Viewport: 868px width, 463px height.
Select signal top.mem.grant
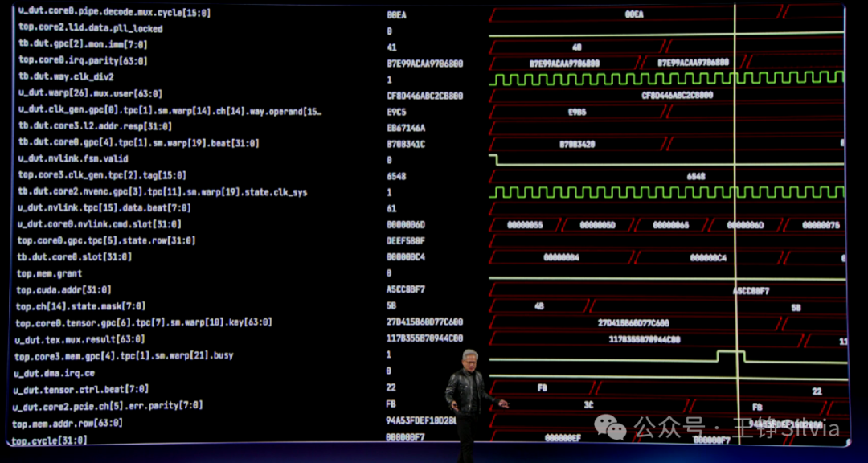[x=49, y=273]
